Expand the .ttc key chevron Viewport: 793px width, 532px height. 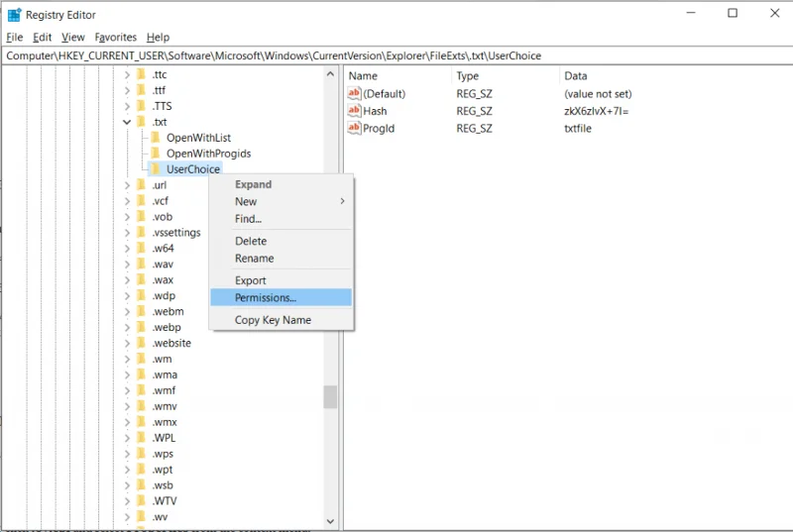point(127,74)
